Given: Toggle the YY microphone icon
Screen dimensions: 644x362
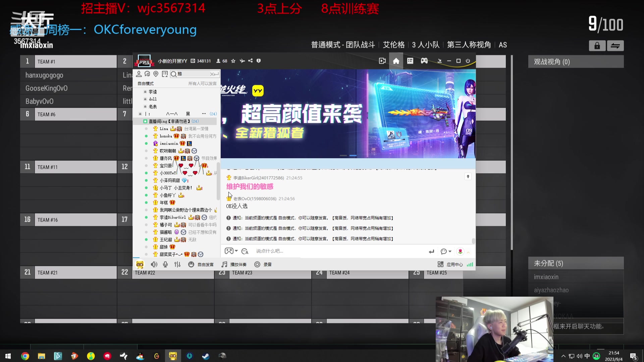Looking at the screenshot, I should (165, 264).
